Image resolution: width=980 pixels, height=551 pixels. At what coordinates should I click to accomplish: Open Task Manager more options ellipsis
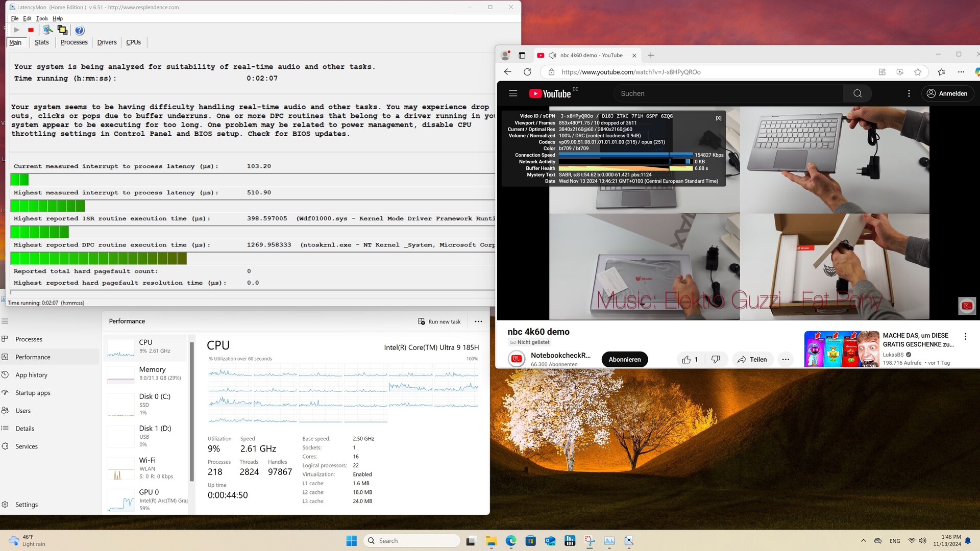pos(478,321)
